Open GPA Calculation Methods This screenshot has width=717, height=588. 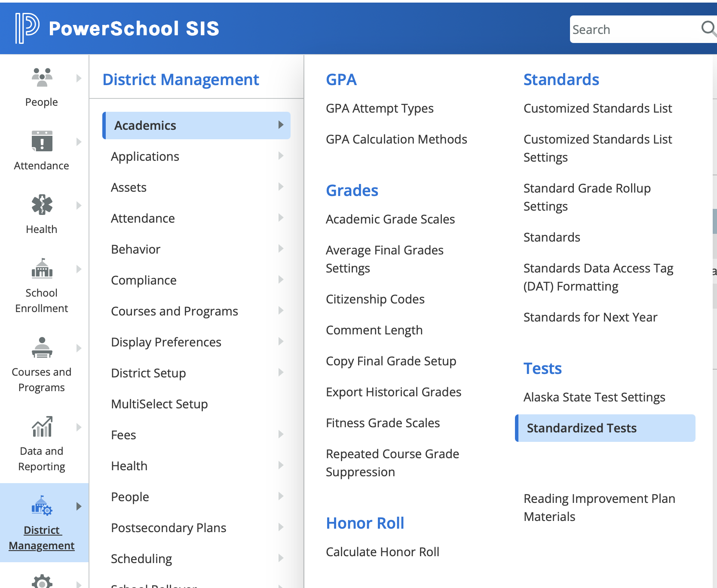point(396,139)
